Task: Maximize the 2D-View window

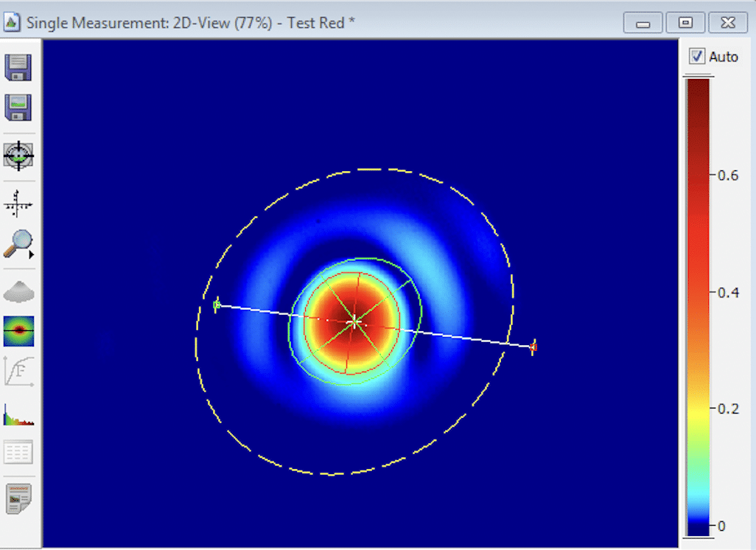Action: [685, 23]
